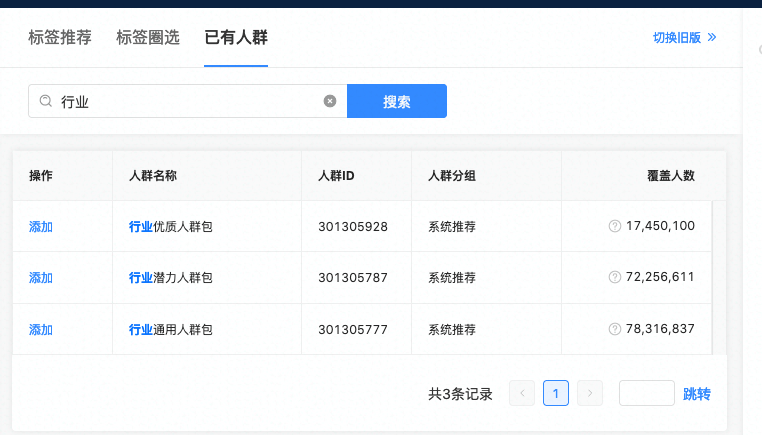Click the double-chevron icon next to 切换旧版
762x435 pixels.
point(712,37)
